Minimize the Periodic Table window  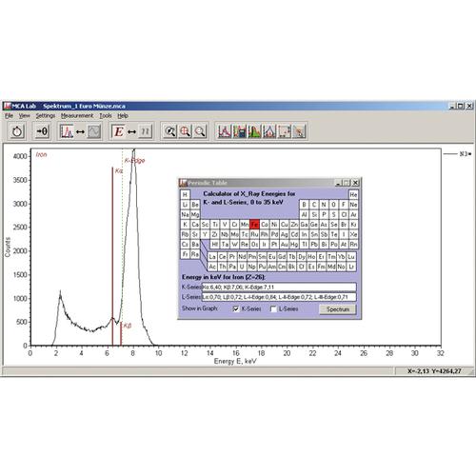point(338,183)
